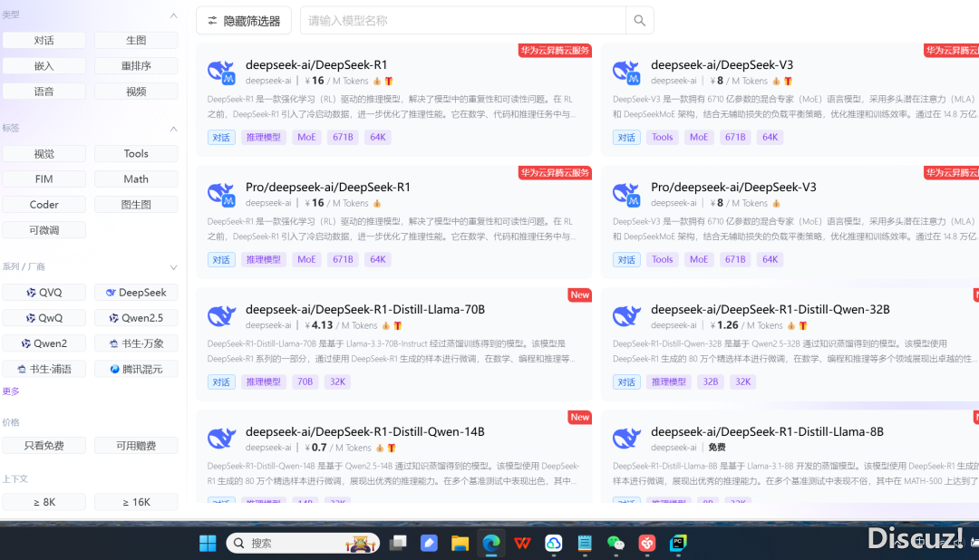Open the DeepSeek-R1-Distill-Qwen-32B model title
This screenshot has height=560, width=979.
pos(771,310)
